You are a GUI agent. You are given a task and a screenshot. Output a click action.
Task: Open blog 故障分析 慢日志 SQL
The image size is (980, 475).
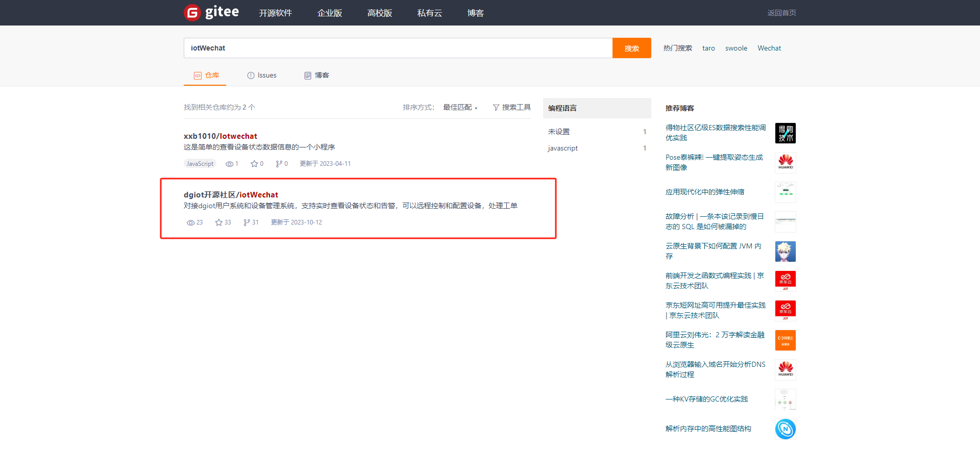tap(715, 221)
